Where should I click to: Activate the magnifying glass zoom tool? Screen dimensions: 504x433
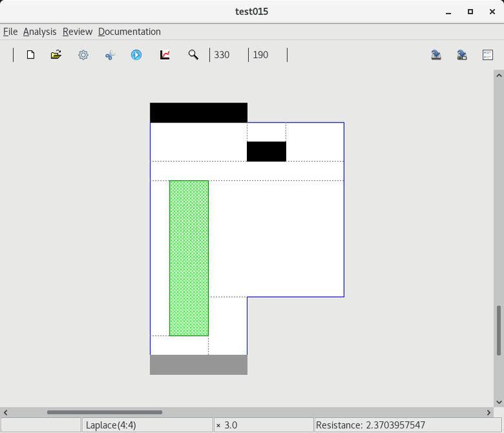point(193,55)
